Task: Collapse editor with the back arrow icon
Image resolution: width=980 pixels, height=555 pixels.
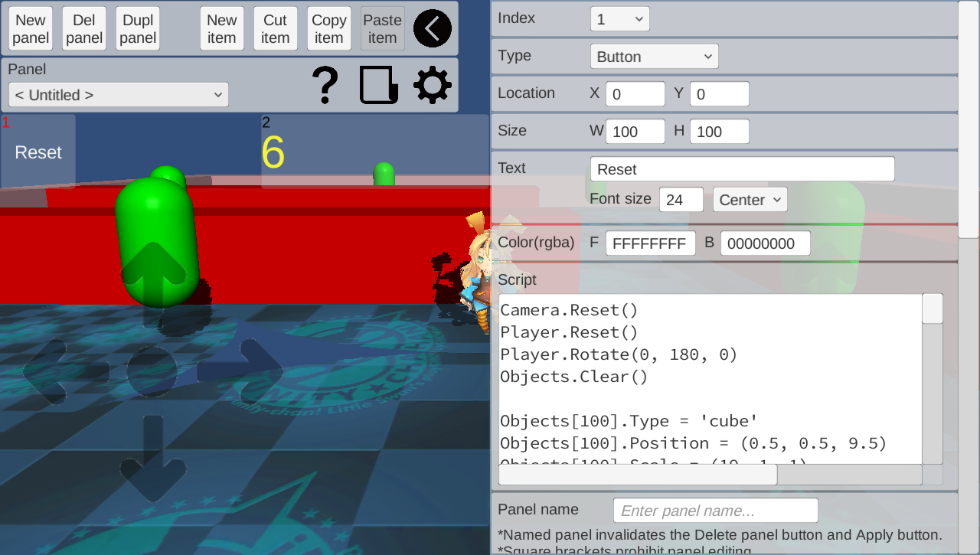Action: (433, 29)
